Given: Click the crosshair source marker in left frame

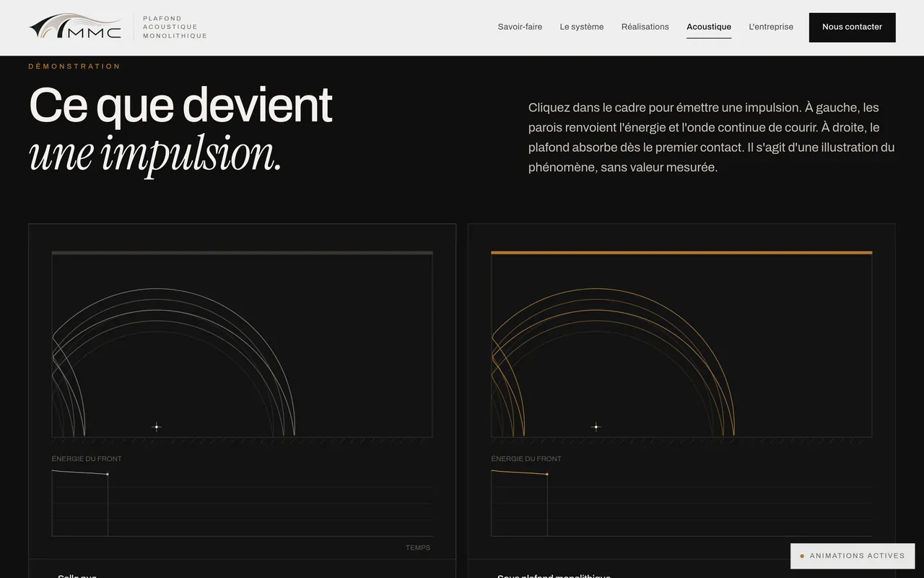Looking at the screenshot, I should point(156,427).
